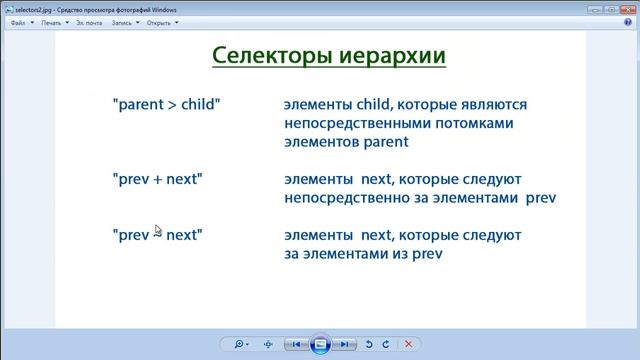Viewport: 640px width, 360px height.
Task: Maximize the photo viewer window
Action: (x=611, y=9)
